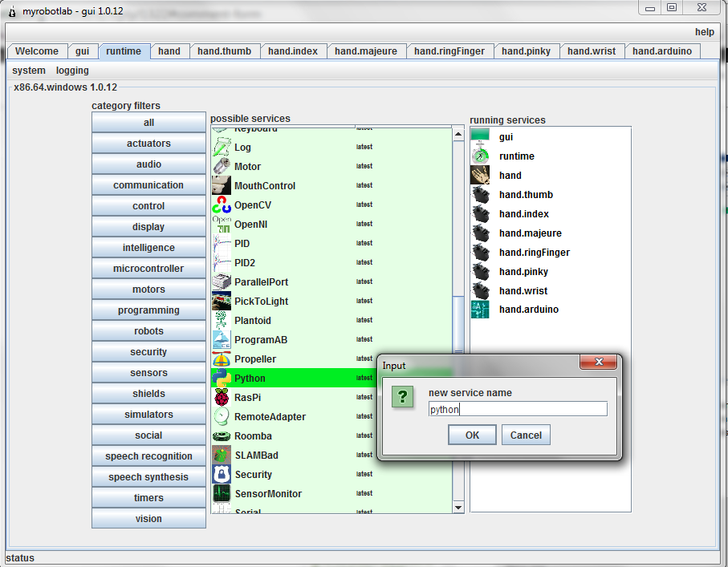Select the OpenCV service name
The image size is (728, 567).
pyautogui.click(x=253, y=205)
